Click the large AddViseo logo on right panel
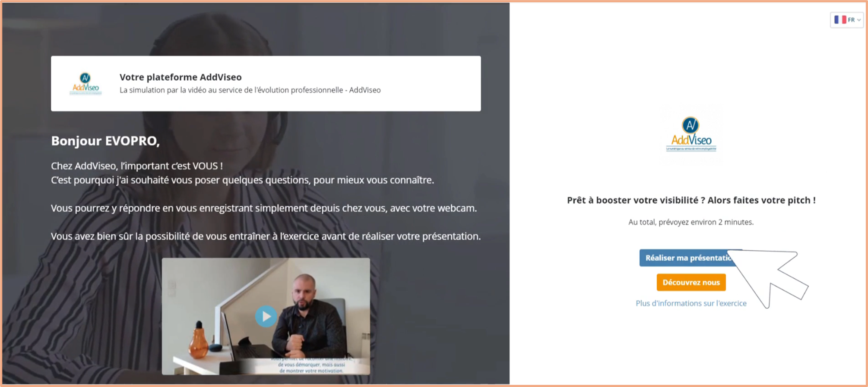Screen dimensions: 868x387 (691, 134)
